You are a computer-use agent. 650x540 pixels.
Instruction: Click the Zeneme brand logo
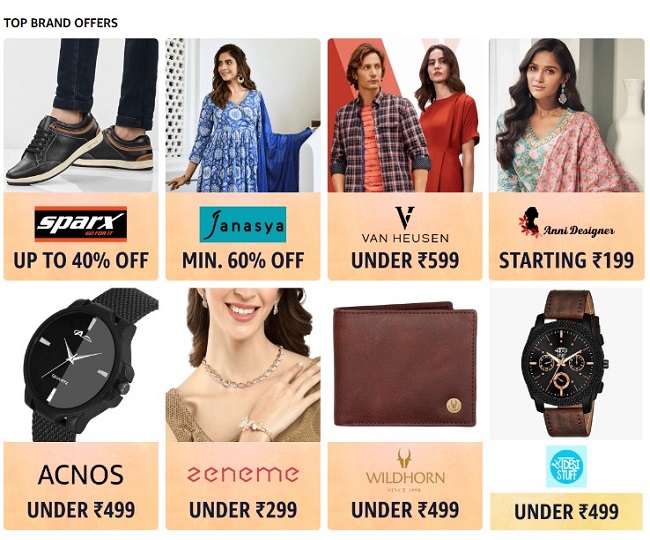click(x=243, y=474)
